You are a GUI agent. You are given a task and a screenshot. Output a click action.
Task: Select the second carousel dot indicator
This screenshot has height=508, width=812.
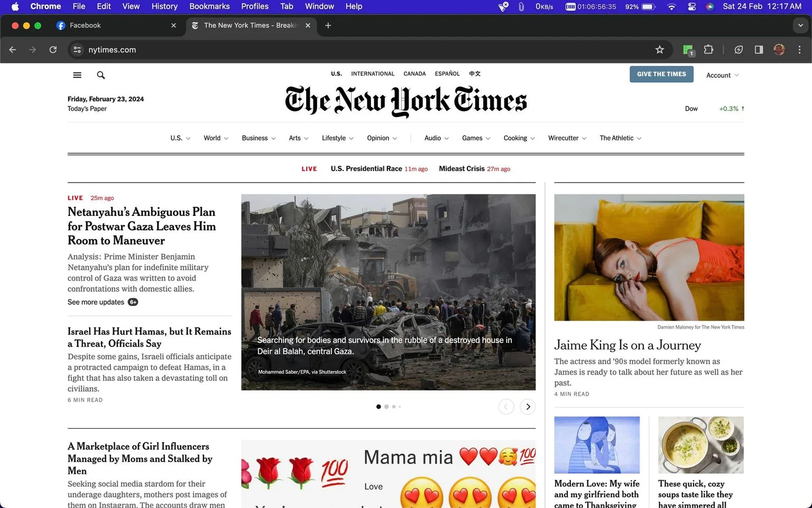pos(386,407)
